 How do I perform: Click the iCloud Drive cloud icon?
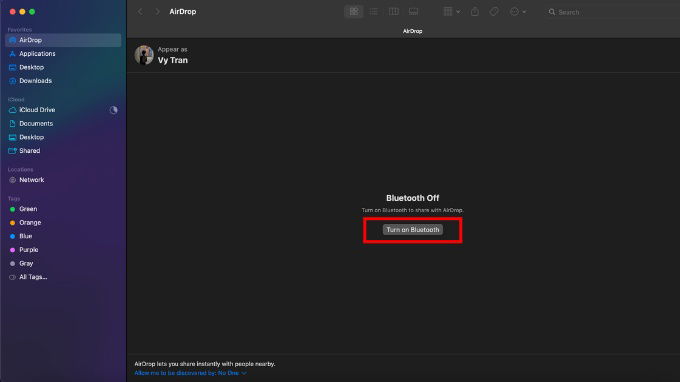13,110
